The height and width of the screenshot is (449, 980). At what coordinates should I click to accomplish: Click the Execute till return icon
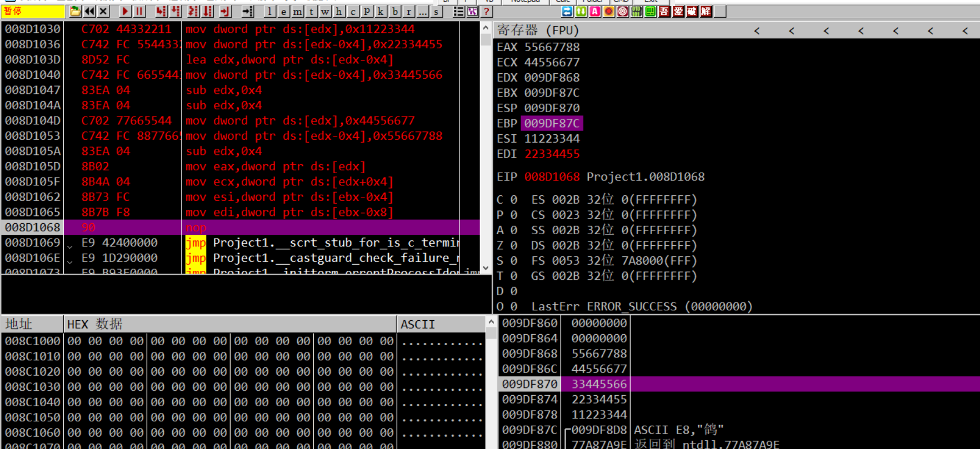pos(224,11)
